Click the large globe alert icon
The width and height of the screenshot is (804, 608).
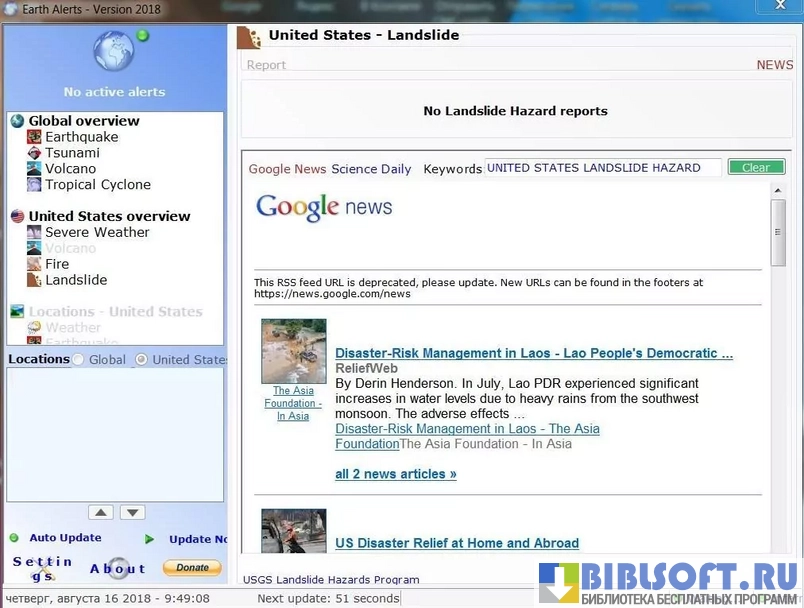113,52
